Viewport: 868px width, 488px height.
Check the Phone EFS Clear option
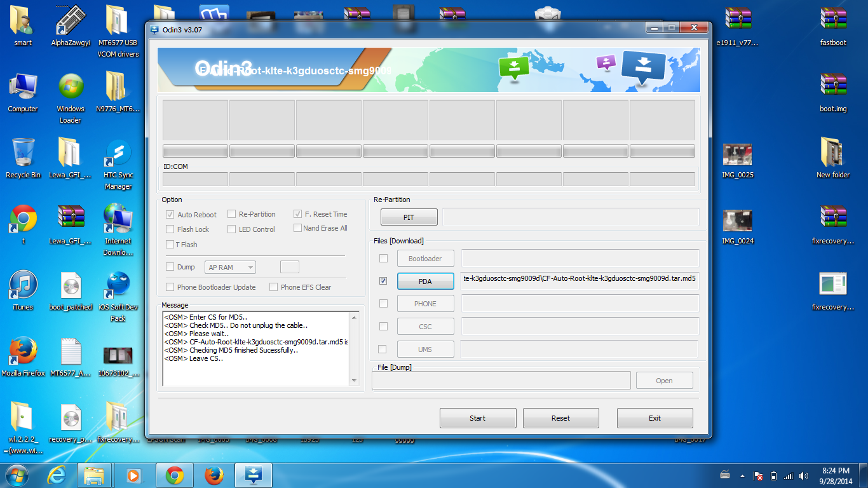pos(273,287)
